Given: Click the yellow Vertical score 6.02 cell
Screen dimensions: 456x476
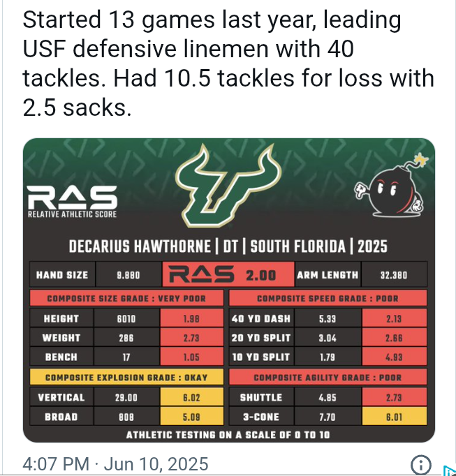Looking at the screenshot, I should (x=192, y=397).
